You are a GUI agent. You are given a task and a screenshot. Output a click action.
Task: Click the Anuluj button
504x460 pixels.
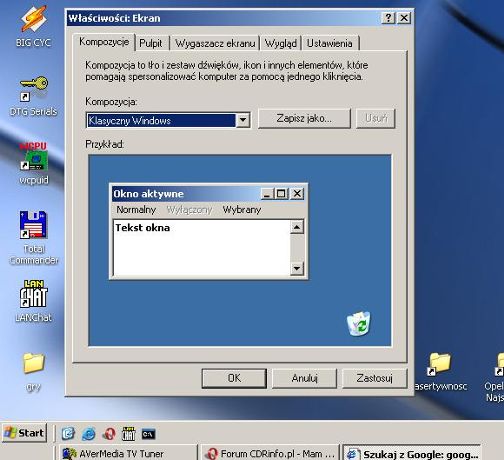[304, 378]
